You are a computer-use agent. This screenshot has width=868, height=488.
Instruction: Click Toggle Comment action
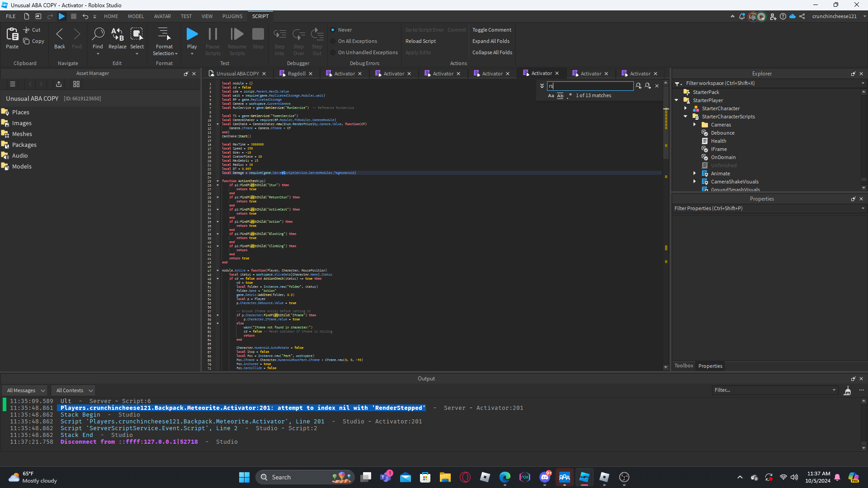pyautogui.click(x=491, y=30)
